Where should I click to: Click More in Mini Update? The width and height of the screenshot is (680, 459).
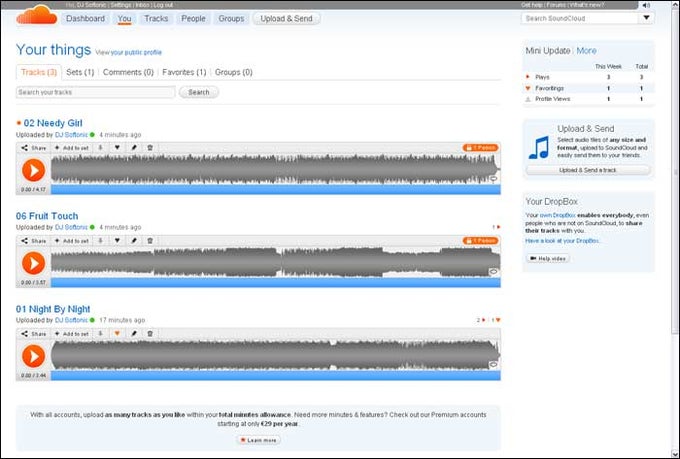tap(586, 51)
